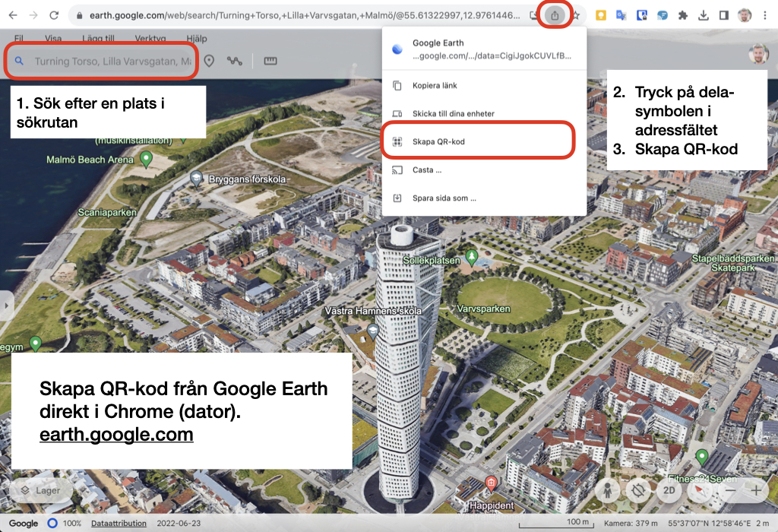This screenshot has height=532, width=778.
Task: Zoom out with the minus button
Action: (730, 491)
